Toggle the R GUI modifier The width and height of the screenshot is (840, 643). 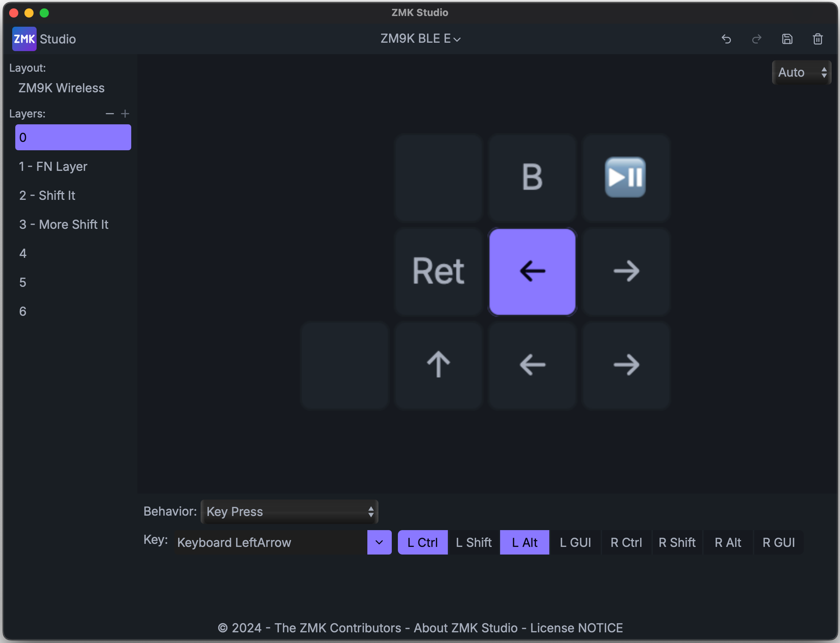779,542
